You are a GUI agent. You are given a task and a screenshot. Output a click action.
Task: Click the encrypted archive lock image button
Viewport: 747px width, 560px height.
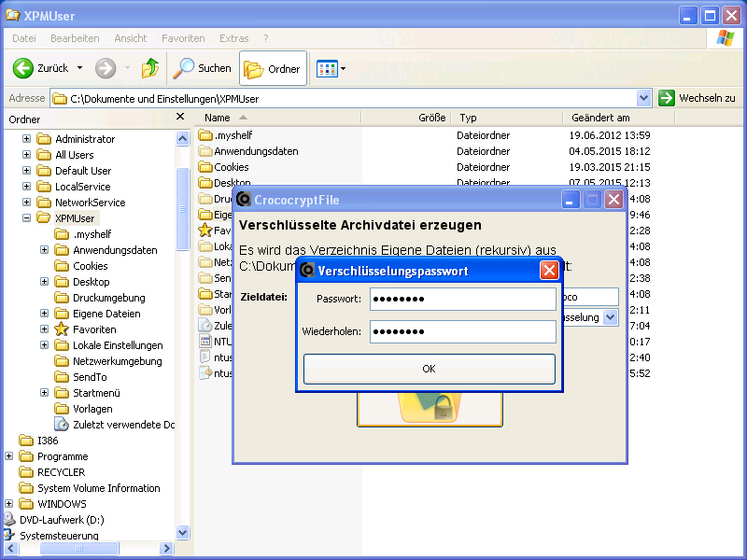pyautogui.click(x=430, y=409)
